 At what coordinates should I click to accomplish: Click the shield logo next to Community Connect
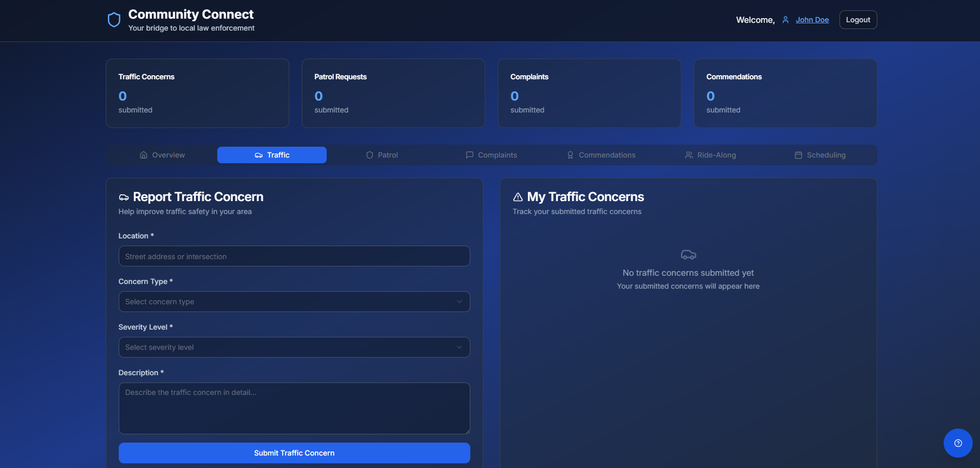click(114, 19)
